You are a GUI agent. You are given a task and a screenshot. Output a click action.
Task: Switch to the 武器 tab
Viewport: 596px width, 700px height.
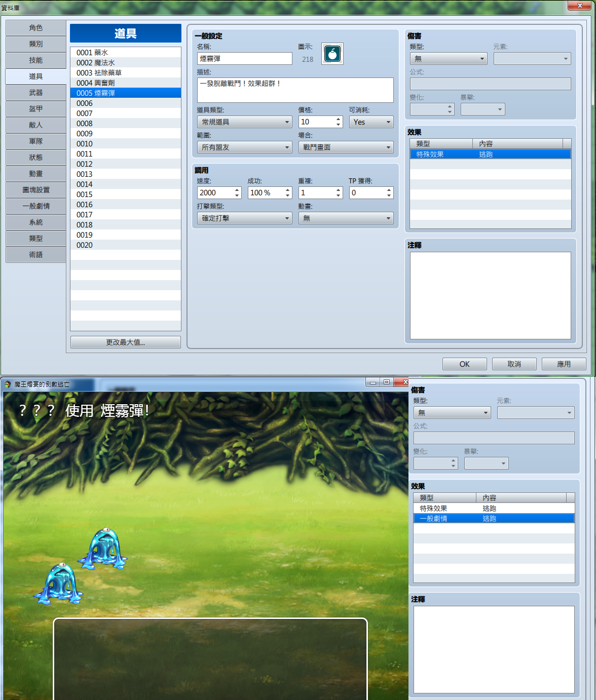pos(36,93)
